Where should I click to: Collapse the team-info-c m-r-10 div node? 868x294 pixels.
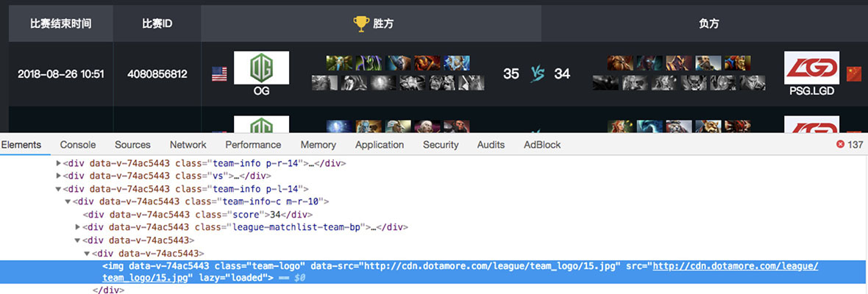click(x=68, y=201)
